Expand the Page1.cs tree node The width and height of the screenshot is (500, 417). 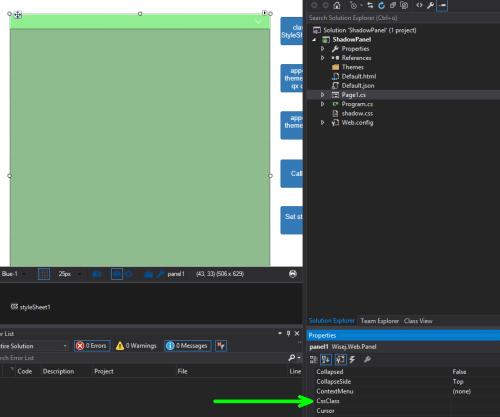tap(322, 95)
